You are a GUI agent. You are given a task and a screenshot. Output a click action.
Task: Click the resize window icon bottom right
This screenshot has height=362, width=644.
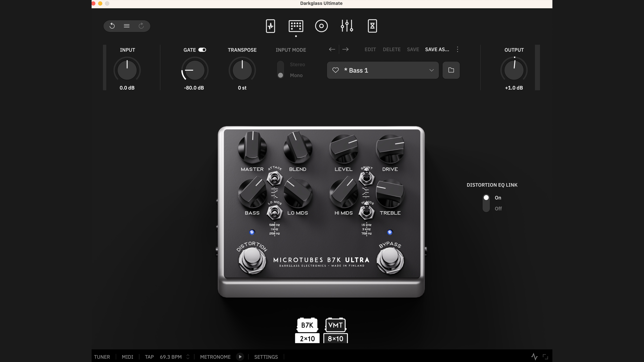point(545,357)
